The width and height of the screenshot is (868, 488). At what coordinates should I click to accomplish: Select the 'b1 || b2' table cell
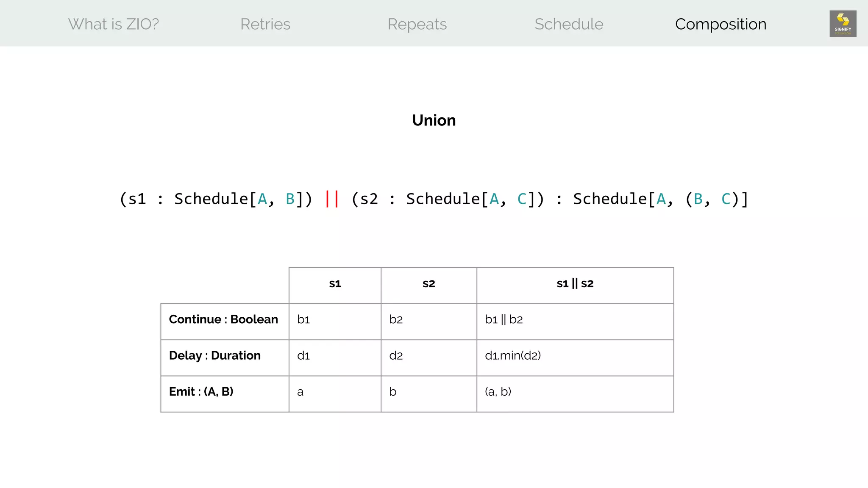click(x=575, y=322)
